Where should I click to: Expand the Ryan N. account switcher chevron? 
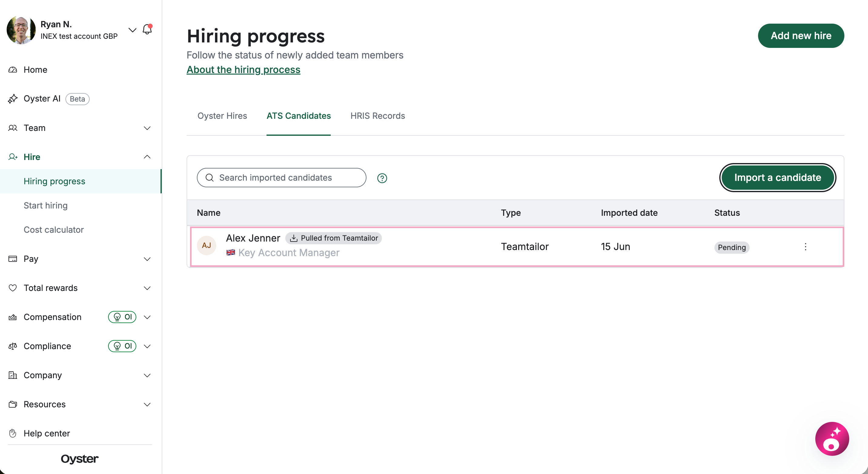(x=132, y=30)
